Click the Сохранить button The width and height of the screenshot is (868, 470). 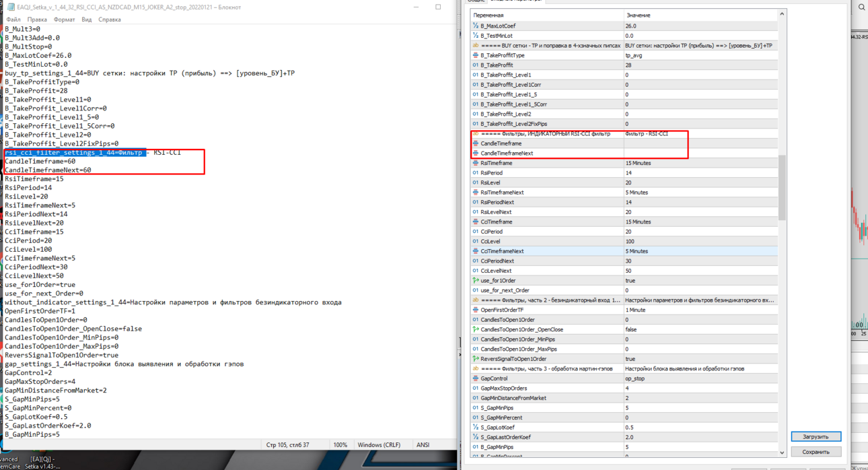[x=816, y=452]
